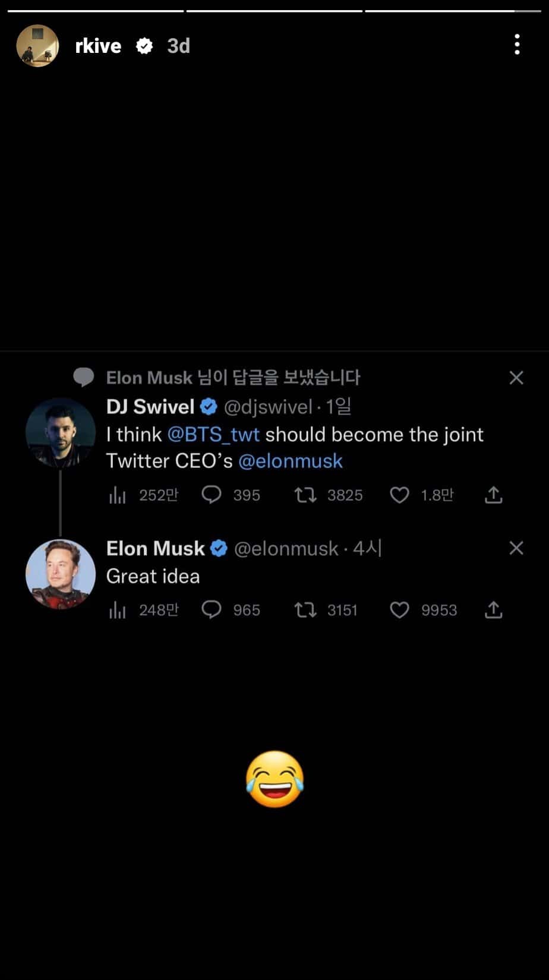
Task: Retweet DJ Swivel's tweet
Action: [305, 495]
